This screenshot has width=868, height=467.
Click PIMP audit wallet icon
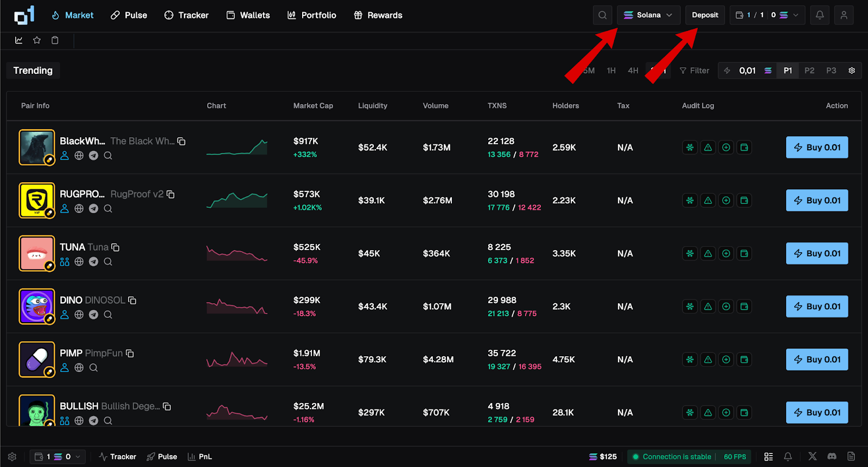click(x=744, y=360)
